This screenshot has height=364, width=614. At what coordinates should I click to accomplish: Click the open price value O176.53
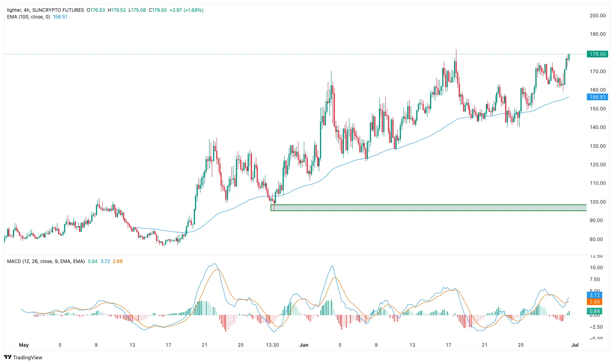click(x=96, y=10)
